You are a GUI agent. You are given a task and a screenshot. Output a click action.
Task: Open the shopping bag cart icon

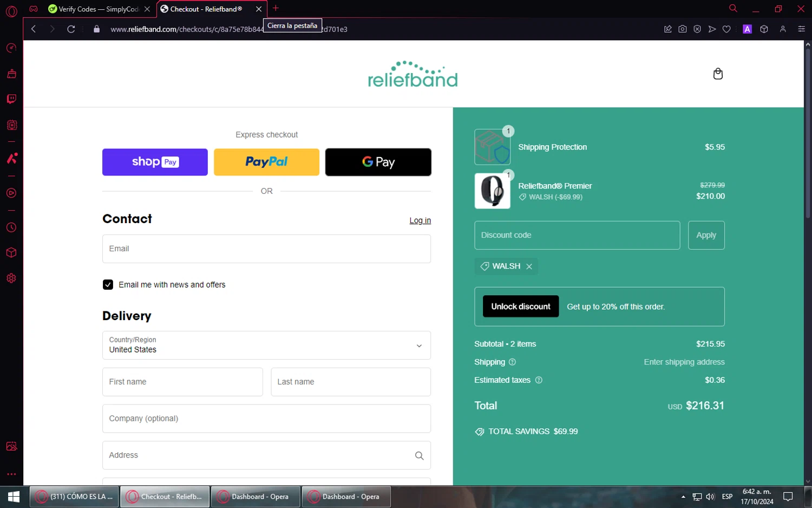coord(718,74)
